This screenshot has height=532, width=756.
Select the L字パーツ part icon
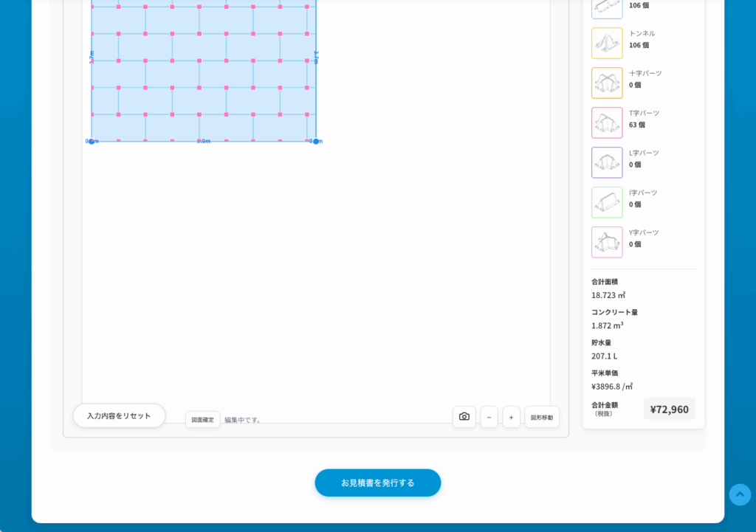pos(606,162)
